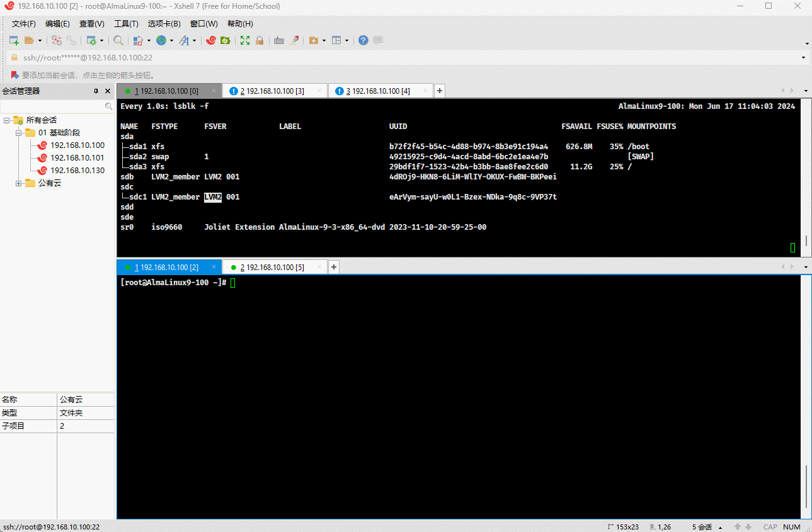Image resolution: width=812 pixels, height=532 pixels.
Task: Click the virtual keyboard toolbar icon
Action: [x=279, y=40]
